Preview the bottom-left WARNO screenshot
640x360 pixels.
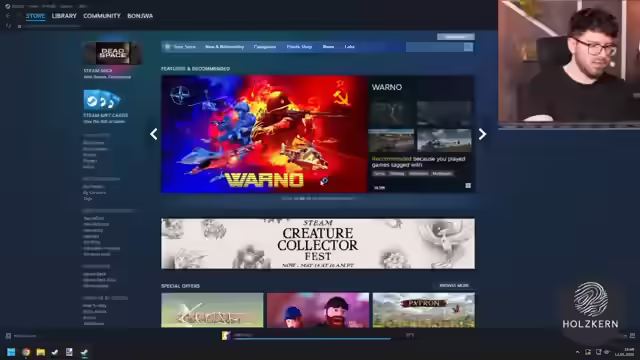click(x=391, y=141)
